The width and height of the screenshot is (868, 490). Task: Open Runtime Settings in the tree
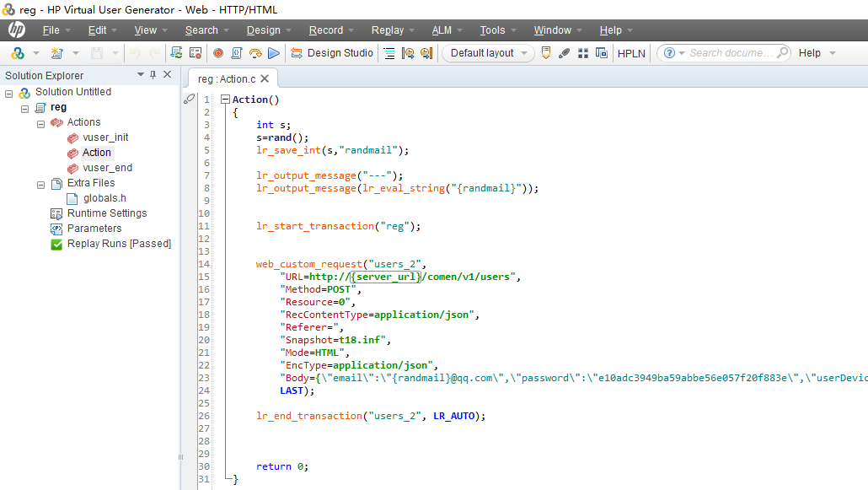tap(106, 213)
